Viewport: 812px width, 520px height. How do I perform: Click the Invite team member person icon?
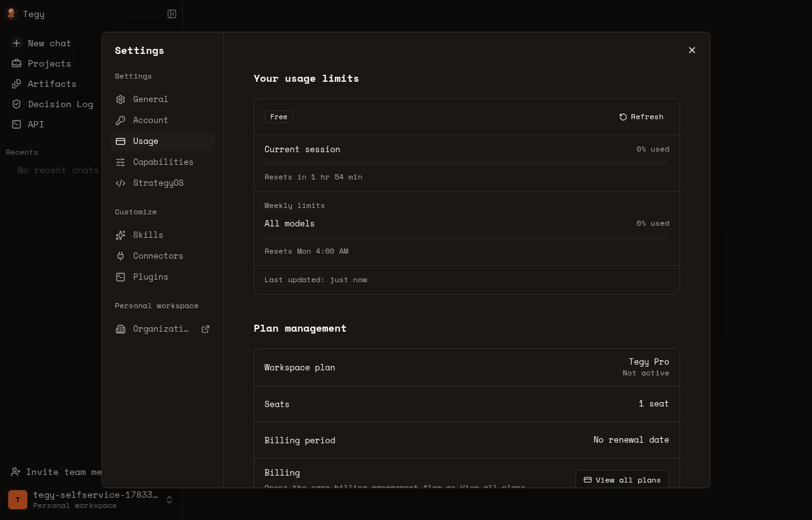coord(16,472)
